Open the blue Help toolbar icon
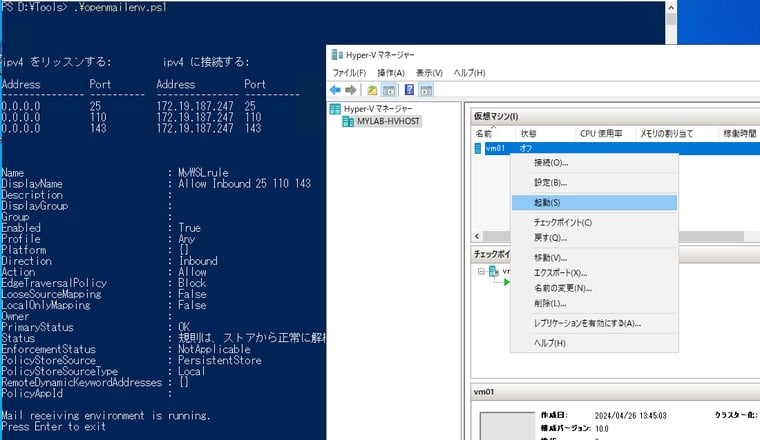Viewport: 760px width, 440px height. (410, 90)
